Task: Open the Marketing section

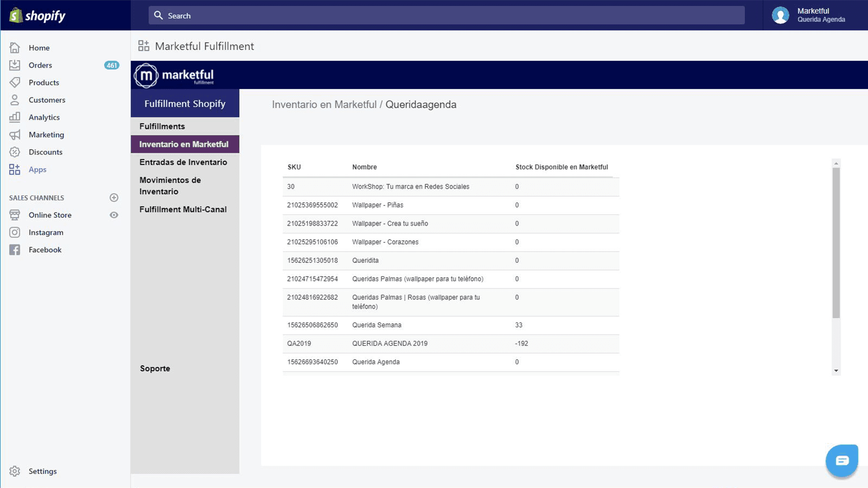Action: point(46,134)
